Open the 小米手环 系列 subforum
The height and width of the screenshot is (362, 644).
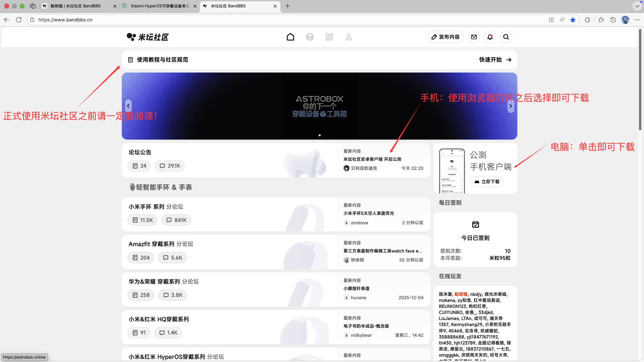point(147,207)
